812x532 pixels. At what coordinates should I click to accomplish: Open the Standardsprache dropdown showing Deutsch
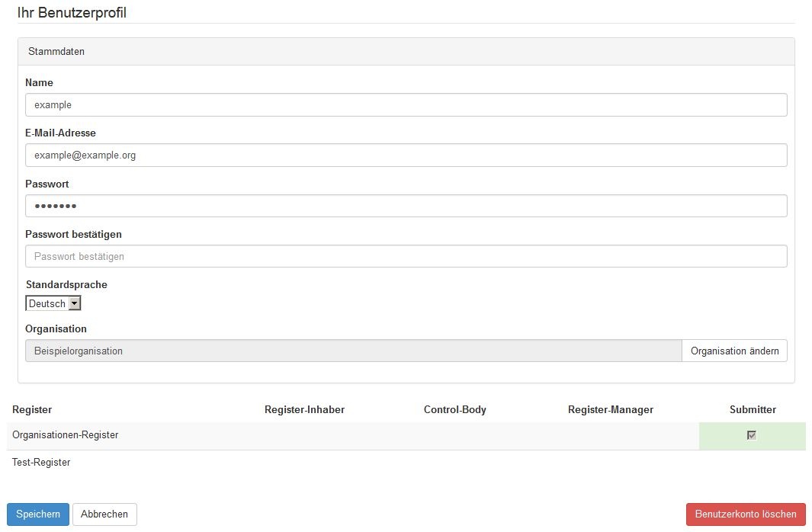pos(53,303)
